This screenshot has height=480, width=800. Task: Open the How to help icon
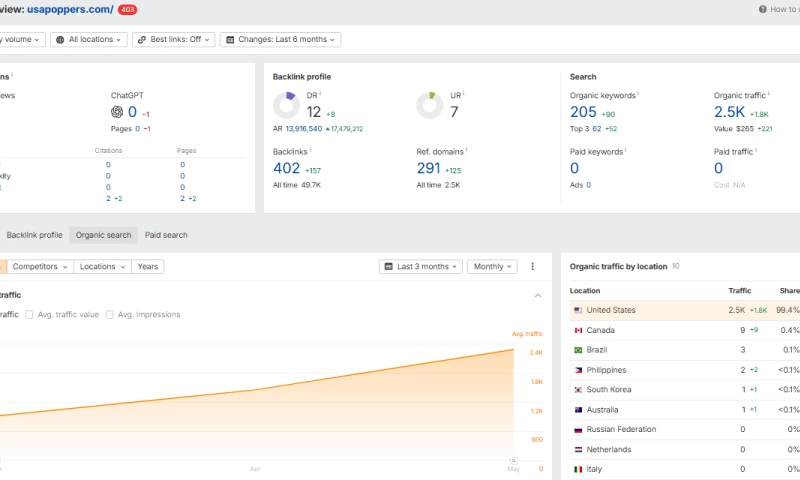[x=762, y=9]
